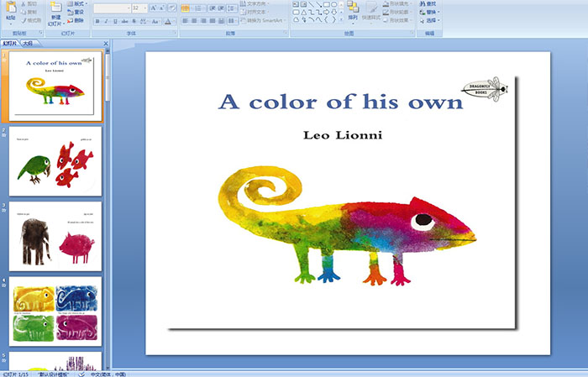Select the Right Arrow block shape

point(326,13)
